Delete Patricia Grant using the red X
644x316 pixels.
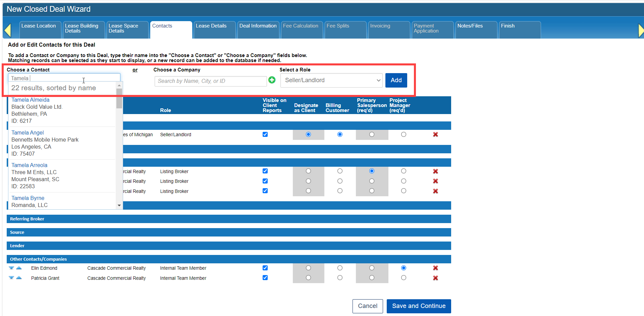pos(435,278)
